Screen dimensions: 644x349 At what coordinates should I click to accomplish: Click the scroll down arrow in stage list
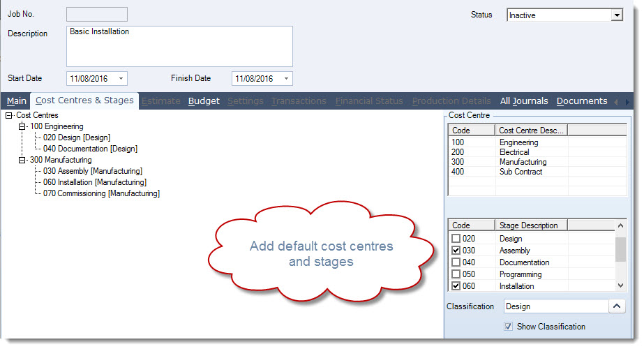click(620, 285)
